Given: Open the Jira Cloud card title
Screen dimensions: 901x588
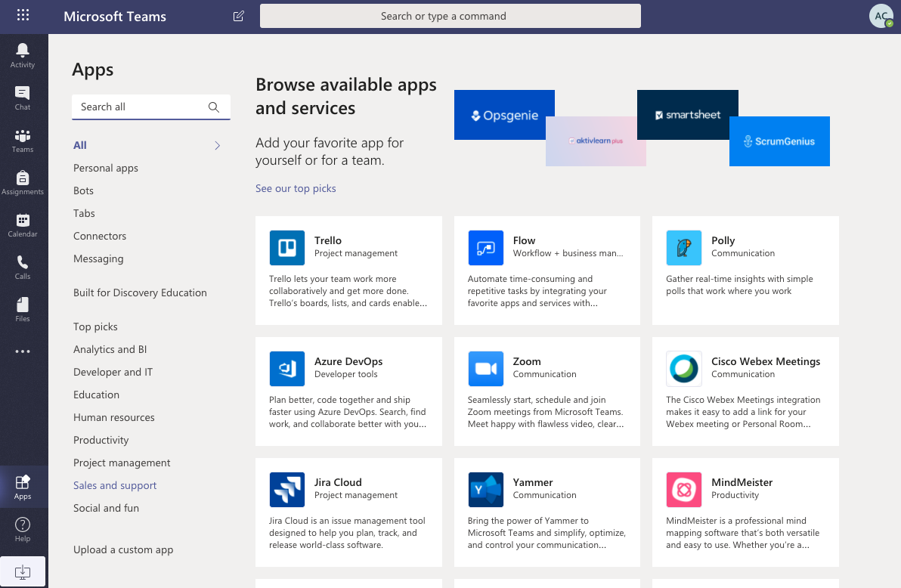Looking at the screenshot, I should [x=338, y=482].
